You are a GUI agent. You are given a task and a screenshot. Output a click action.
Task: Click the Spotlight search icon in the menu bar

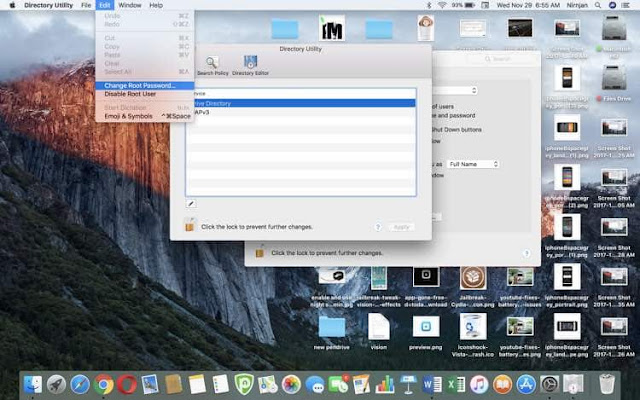point(598,5)
